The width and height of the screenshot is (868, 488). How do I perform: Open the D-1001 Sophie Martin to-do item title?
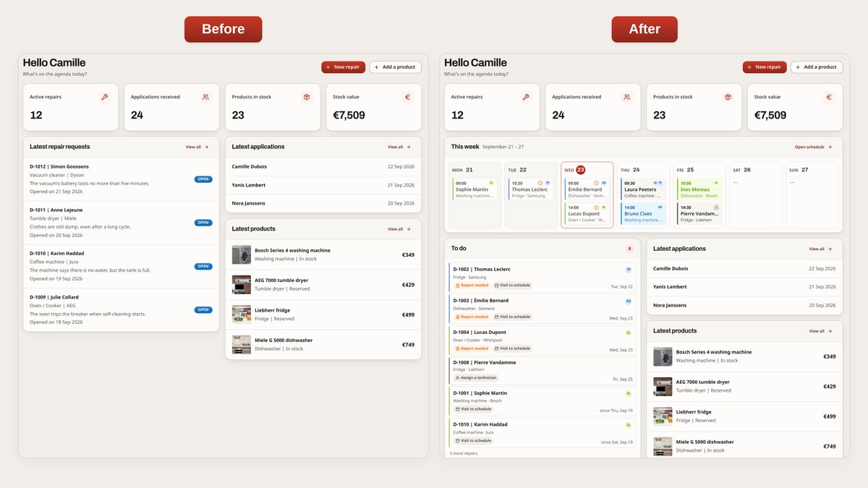point(480,393)
